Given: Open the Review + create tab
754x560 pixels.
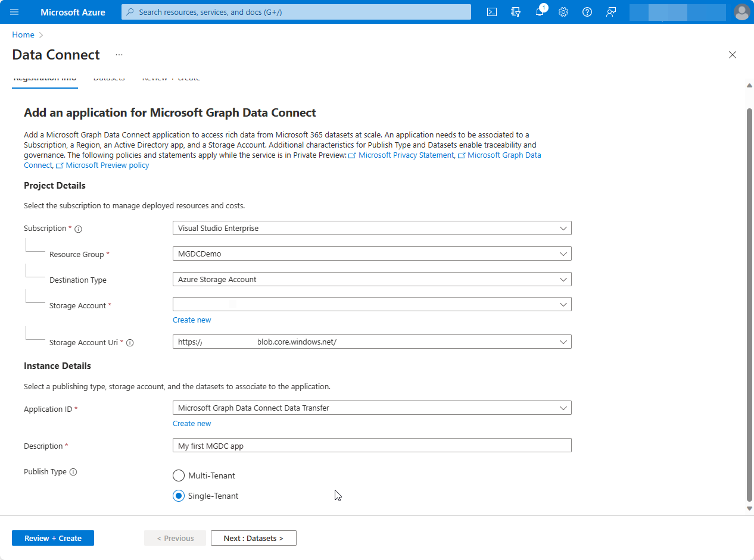Looking at the screenshot, I should coord(171,77).
